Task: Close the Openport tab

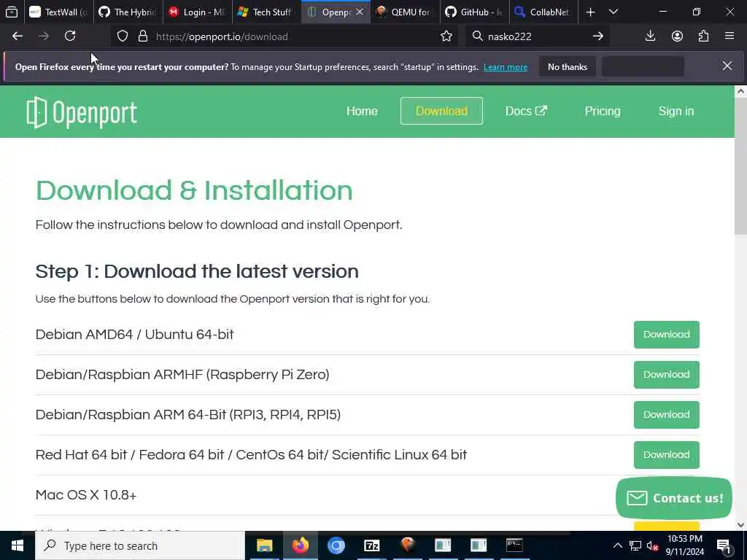Action: tap(360, 12)
